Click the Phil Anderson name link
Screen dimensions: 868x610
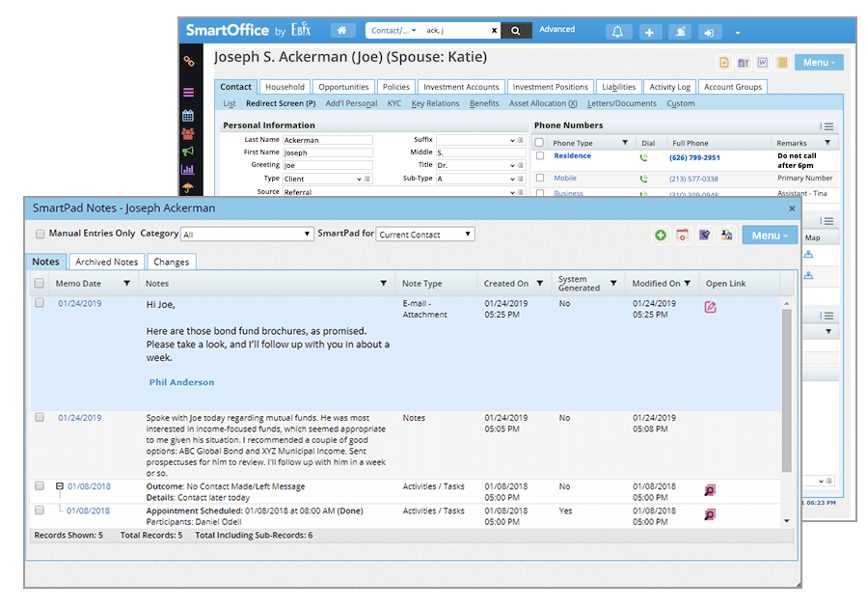pos(181,382)
